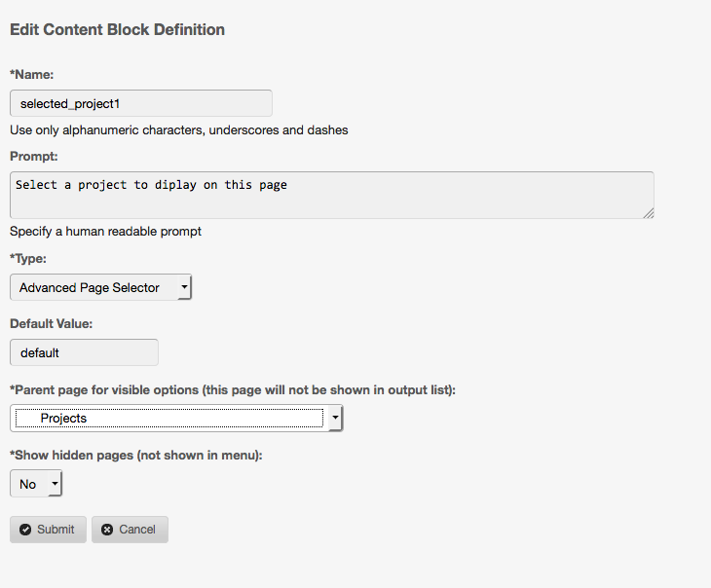Click the arrow beside the No option
This screenshot has width=711, height=588.
click(55, 484)
